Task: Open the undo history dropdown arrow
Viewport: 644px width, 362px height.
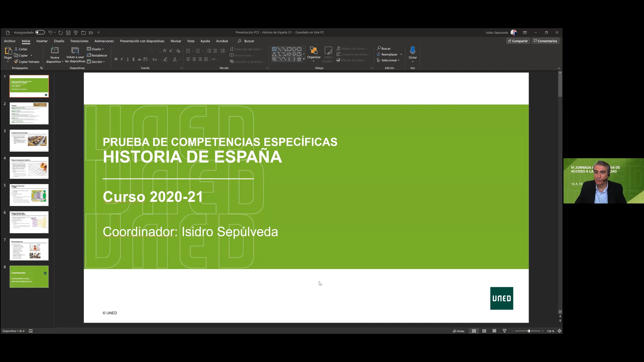Action: pos(55,33)
